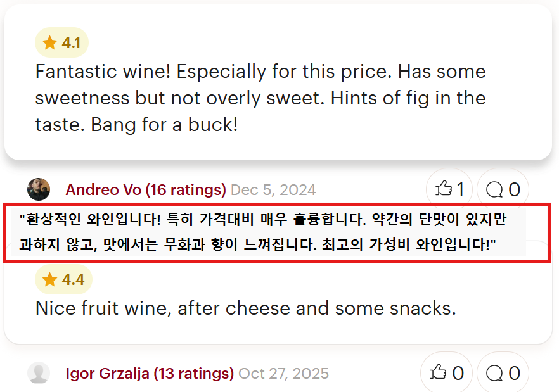Open comment bubble on Igor Grzalja's review

point(494,373)
